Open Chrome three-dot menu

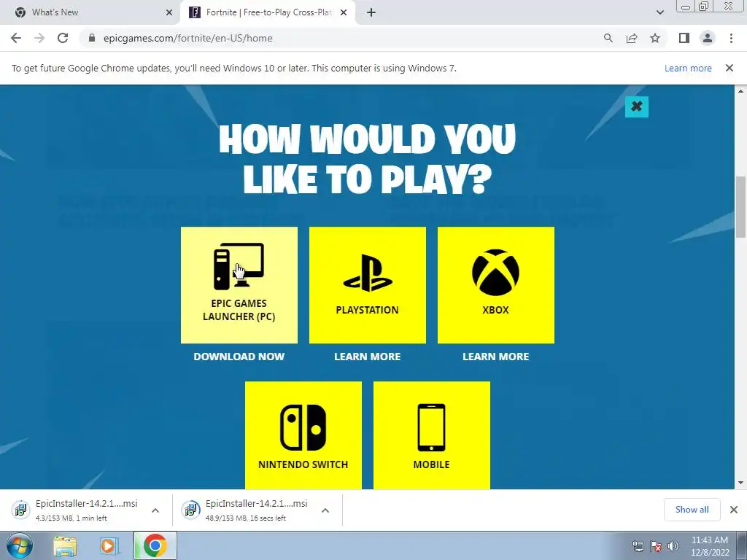(x=731, y=38)
